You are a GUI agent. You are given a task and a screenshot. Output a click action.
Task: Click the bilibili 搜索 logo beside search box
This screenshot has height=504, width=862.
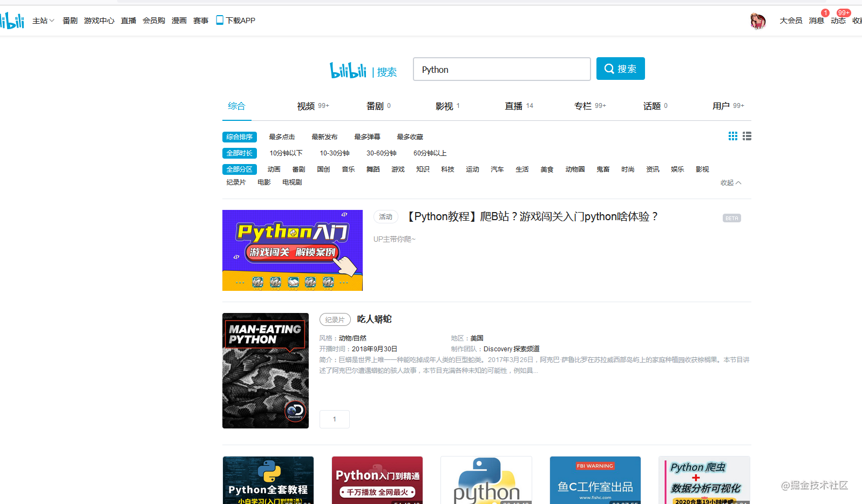(363, 70)
